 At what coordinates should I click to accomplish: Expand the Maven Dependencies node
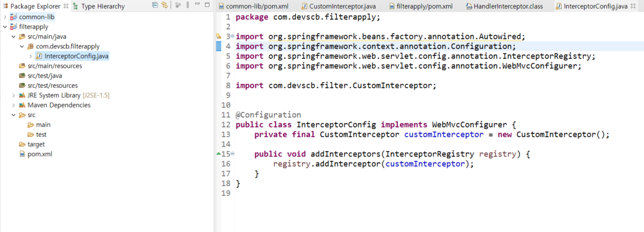[13, 105]
